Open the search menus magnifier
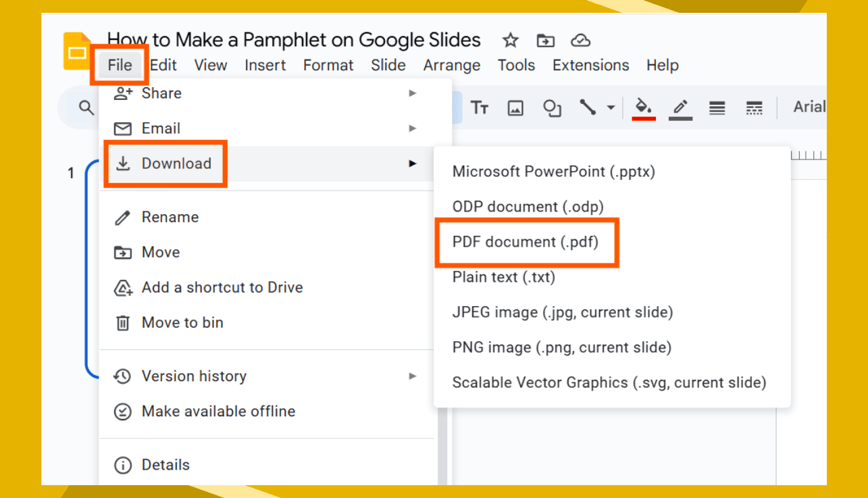The image size is (868, 498). pos(86,107)
